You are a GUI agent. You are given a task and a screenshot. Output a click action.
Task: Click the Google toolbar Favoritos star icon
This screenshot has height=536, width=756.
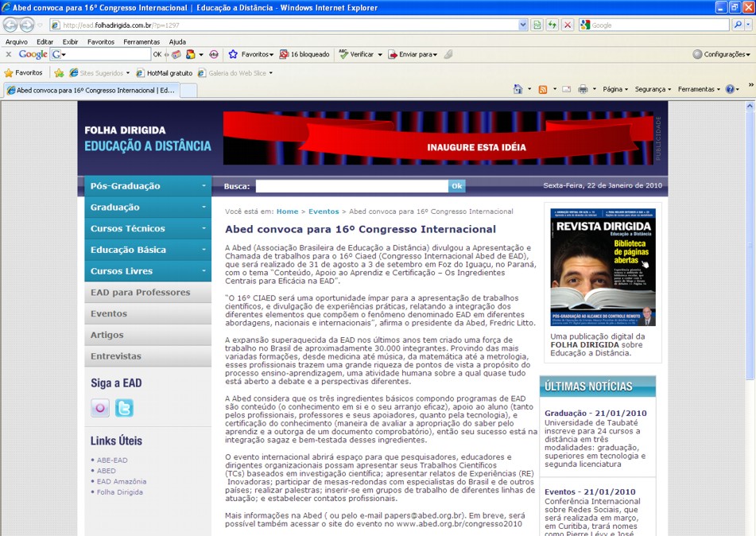click(233, 55)
